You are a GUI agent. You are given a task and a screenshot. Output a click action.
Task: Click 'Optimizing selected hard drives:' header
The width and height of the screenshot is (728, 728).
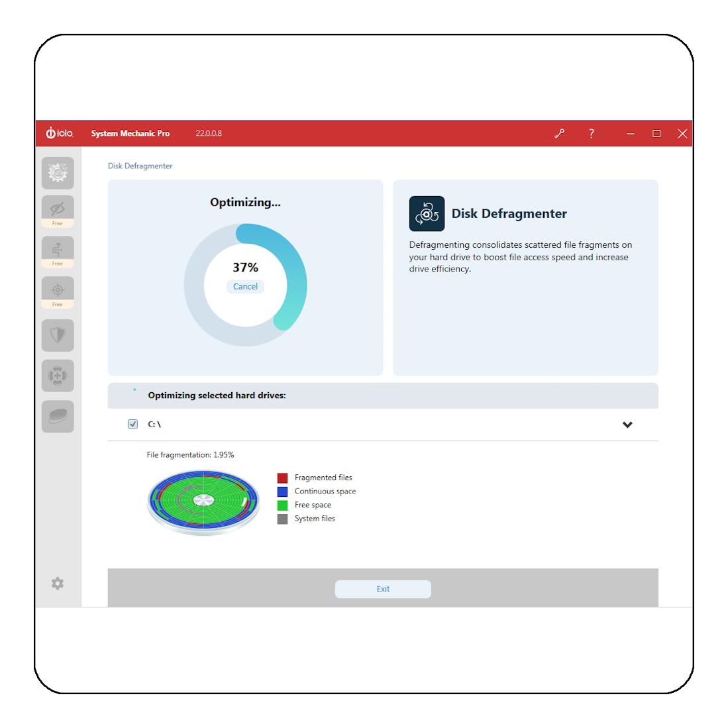coord(217,395)
